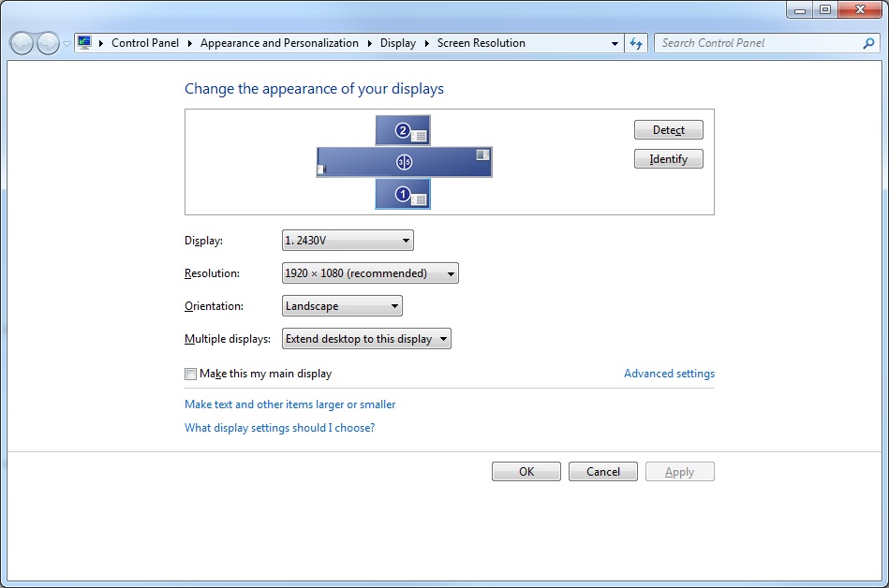This screenshot has height=588, width=889.
Task: Open the Display dropdown showing 1. 2430V
Action: [348, 241]
